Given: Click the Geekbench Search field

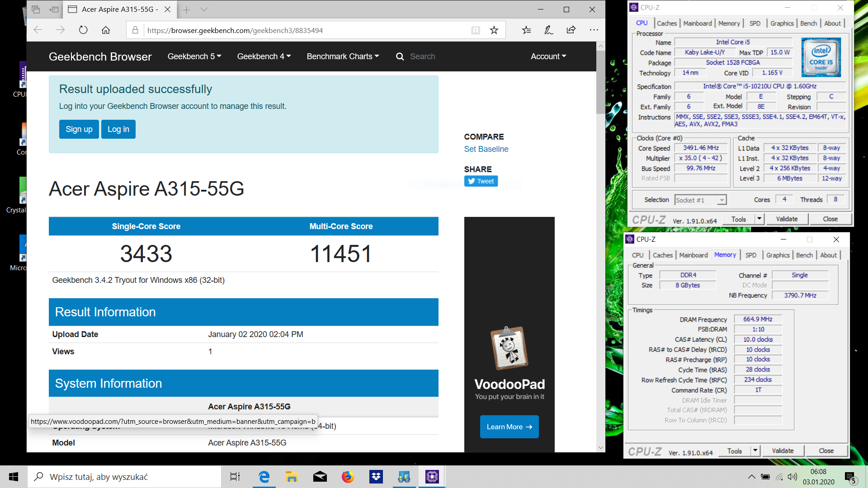Looking at the screenshot, I should coord(422,56).
